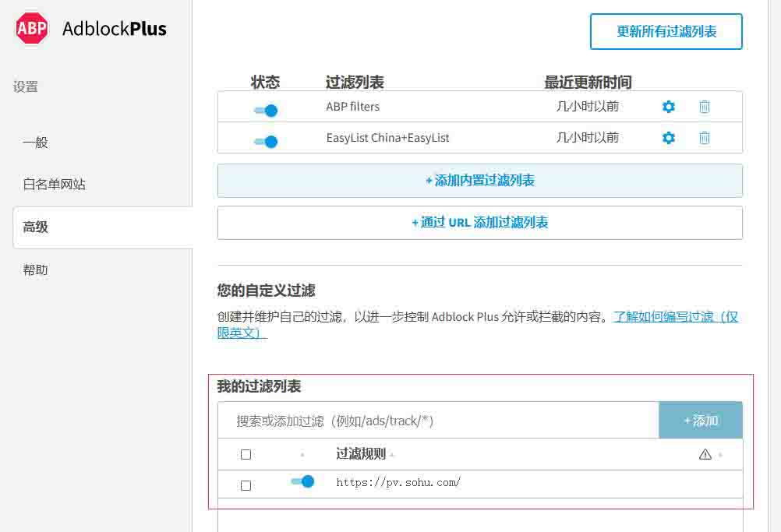Check the https://pv.sohu.com/ filter checkbox
Screen dimensions: 781x532
click(246, 486)
